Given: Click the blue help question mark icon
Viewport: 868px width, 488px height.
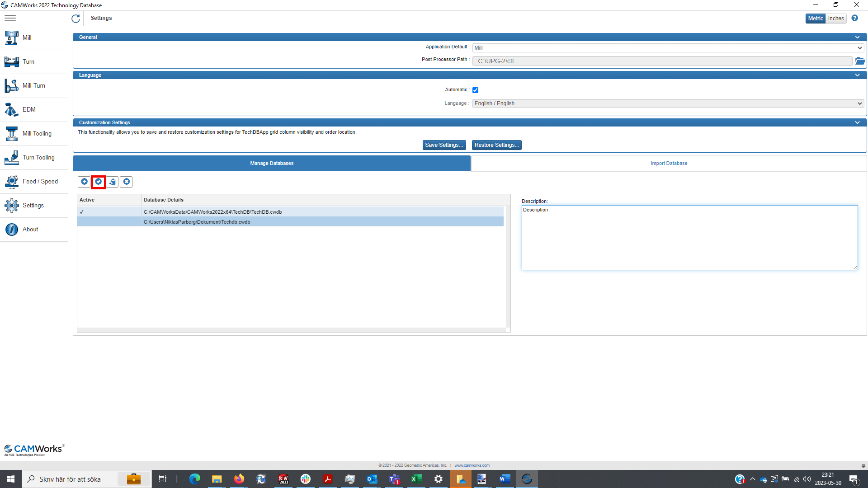Looking at the screenshot, I should 854,18.
